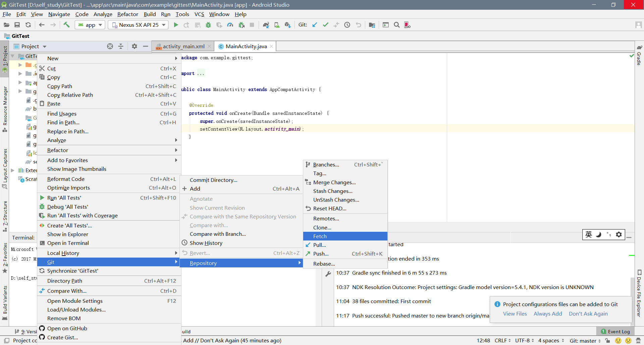Sync files with the refresh toolbar icon
The width and height of the screenshot is (644, 345).
click(x=28, y=25)
